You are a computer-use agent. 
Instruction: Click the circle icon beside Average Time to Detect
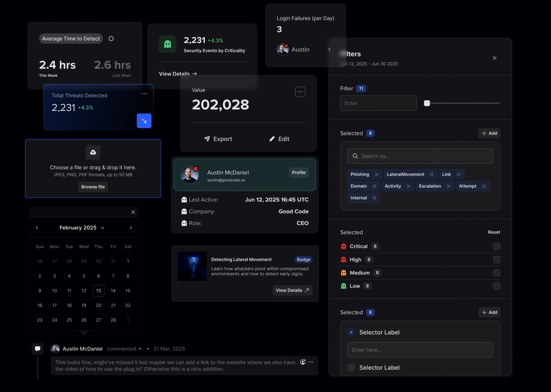(x=111, y=39)
